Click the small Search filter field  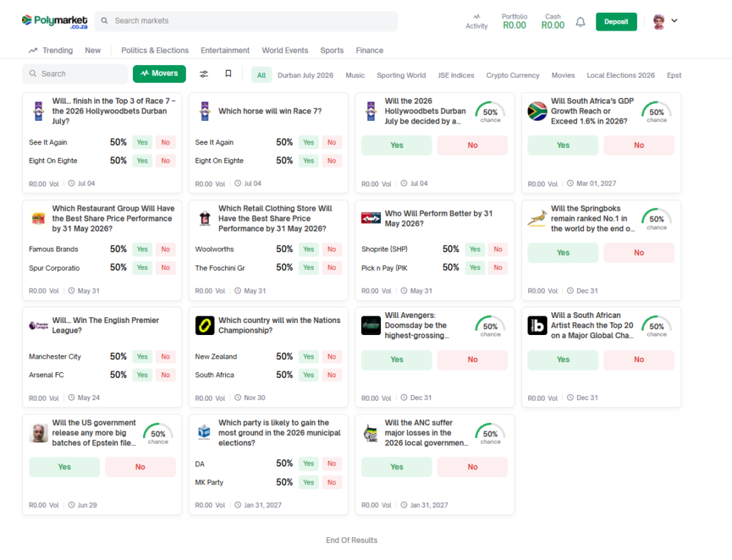click(75, 74)
